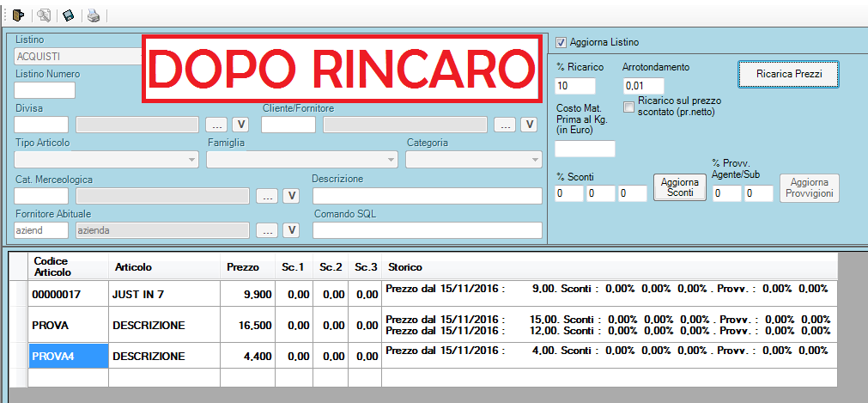Click the Divisa code input field
Image resolution: width=868 pixels, height=403 pixels.
coord(41,125)
